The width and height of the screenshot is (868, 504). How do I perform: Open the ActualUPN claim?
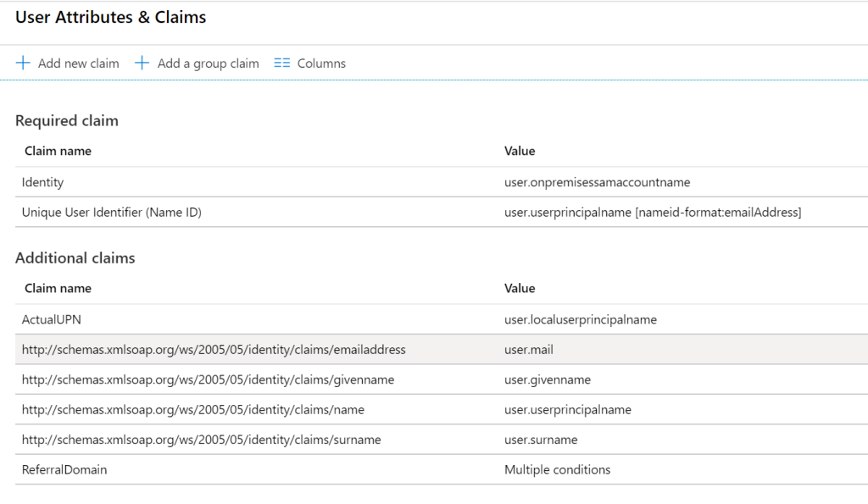pyautogui.click(x=441, y=319)
